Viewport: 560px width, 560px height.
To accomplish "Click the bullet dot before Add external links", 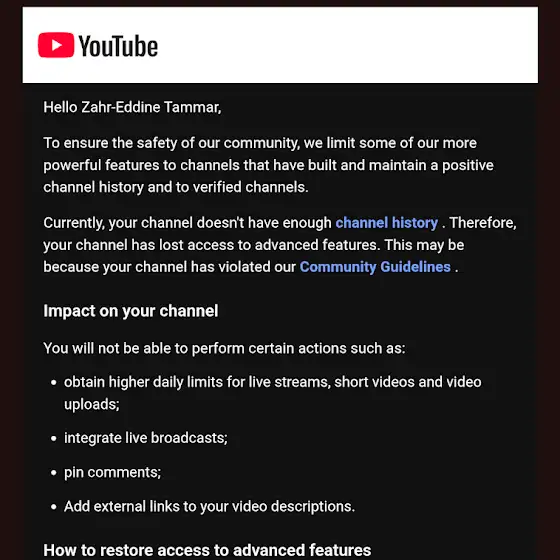I will 54,507.
